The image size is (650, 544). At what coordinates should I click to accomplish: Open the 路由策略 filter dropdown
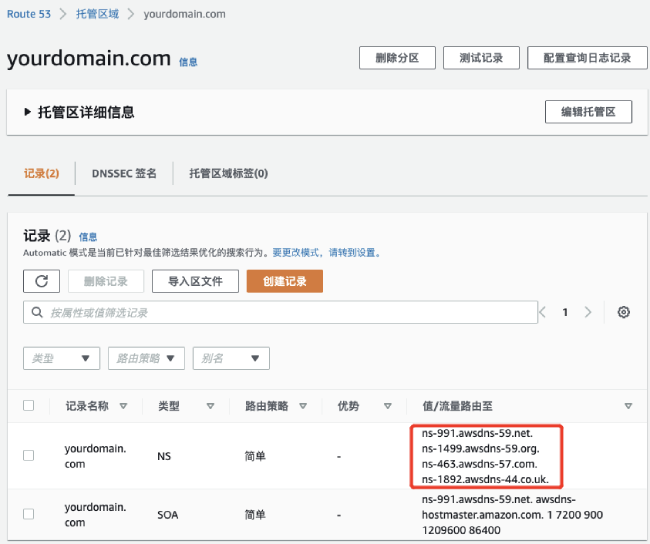(x=146, y=358)
